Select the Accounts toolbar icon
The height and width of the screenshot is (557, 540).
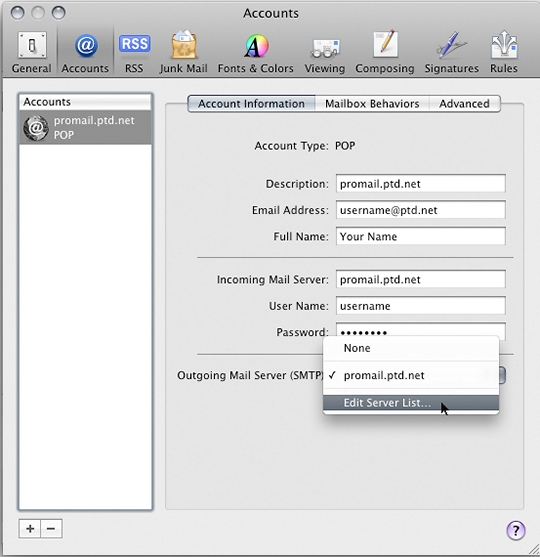(x=85, y=52)
